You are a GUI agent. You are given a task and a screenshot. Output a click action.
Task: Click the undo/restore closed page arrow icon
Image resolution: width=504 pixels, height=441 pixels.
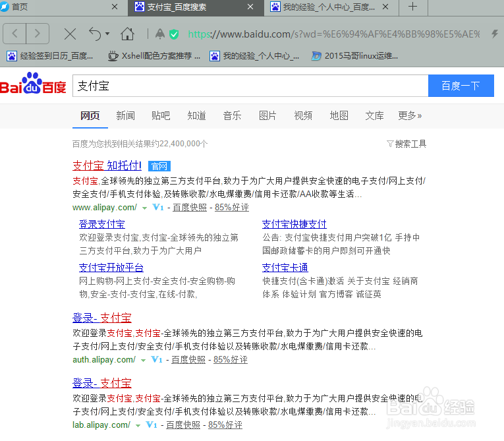(x=95, y=34)
